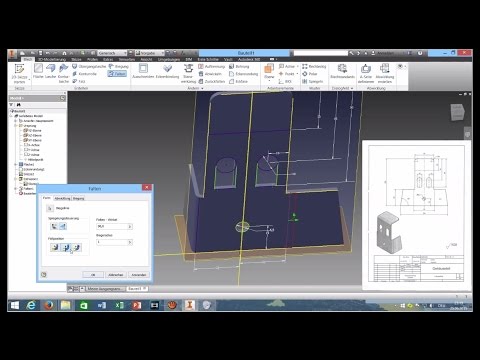Select the Ausschneiden cut tool

(x=143, y=71)
